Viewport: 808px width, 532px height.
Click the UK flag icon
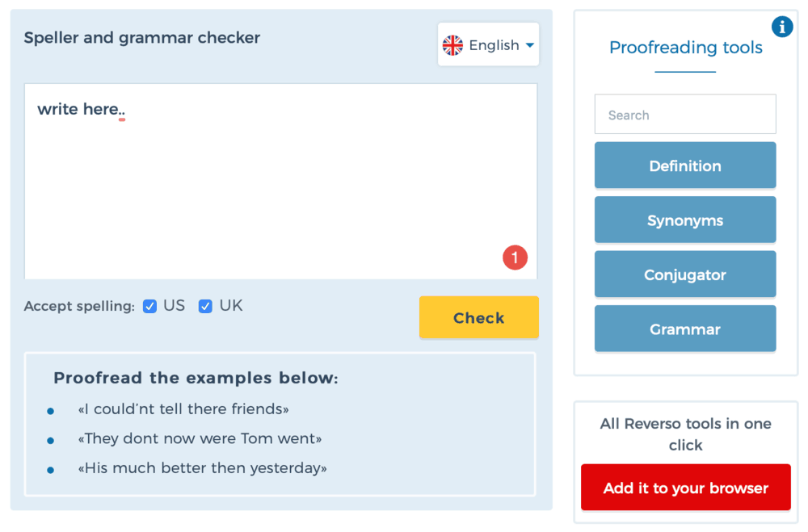[452, 45]
